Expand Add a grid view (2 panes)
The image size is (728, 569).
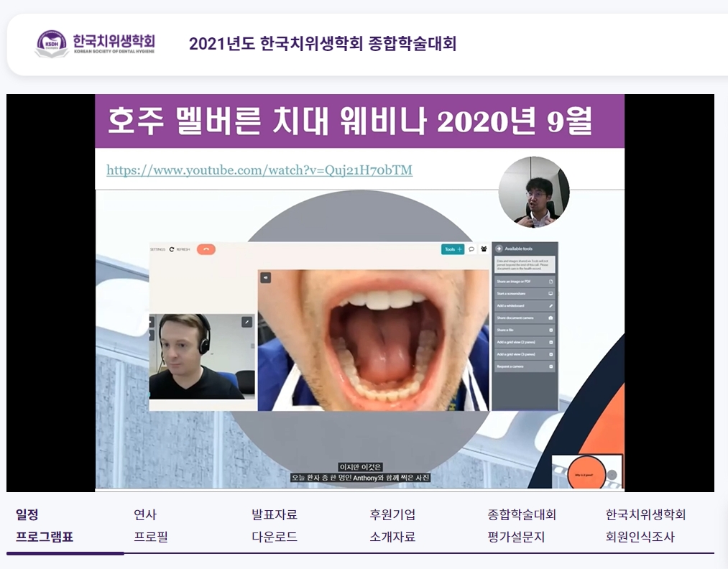(x=525, y=342)
